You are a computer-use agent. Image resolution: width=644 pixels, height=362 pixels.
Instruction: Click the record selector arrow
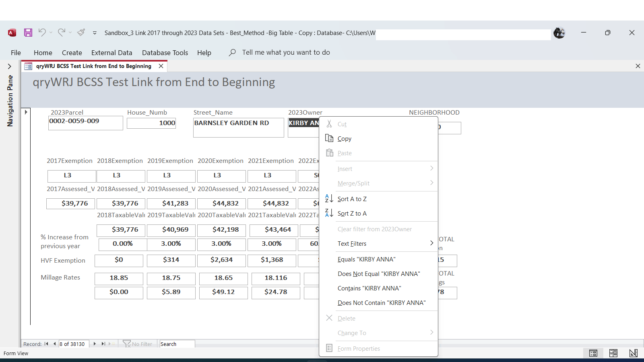coord(26,112)
